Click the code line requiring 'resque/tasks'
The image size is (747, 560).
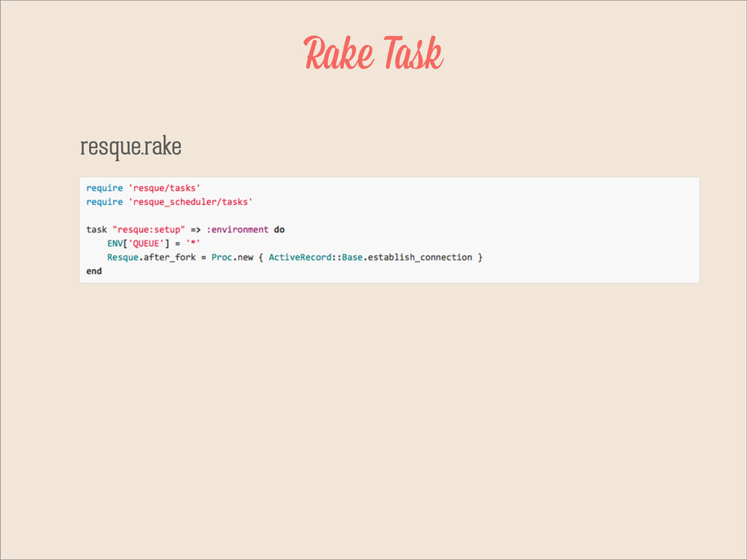144,188
